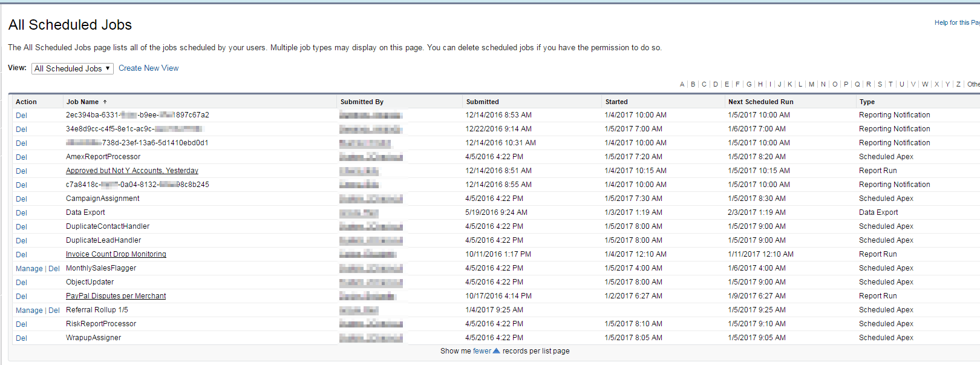This screenshot has height=365, width=980.
Task: Delete the Data Export job
Action: (x=21, y=213)
